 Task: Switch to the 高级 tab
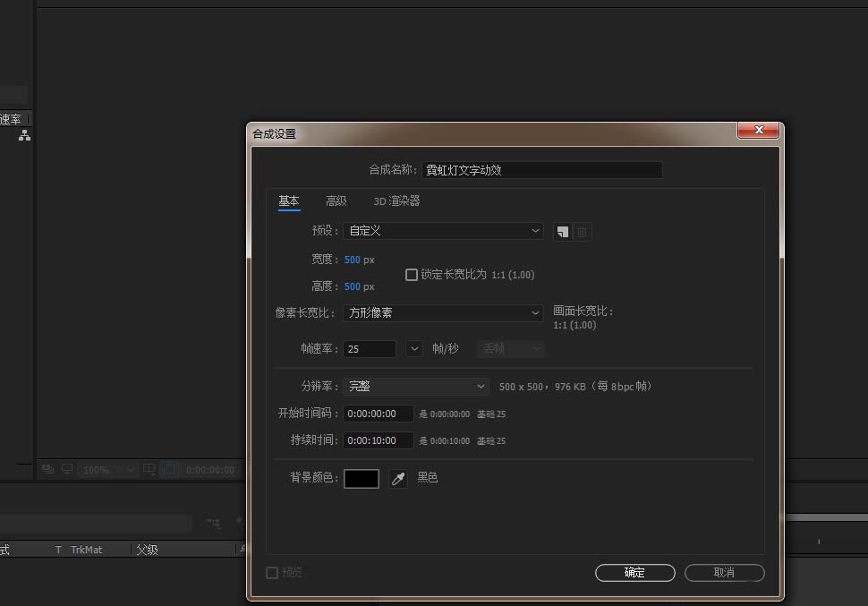tap(336, 201)
